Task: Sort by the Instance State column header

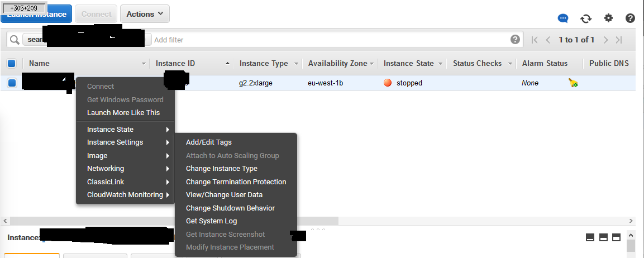Action: pos(409,64)
